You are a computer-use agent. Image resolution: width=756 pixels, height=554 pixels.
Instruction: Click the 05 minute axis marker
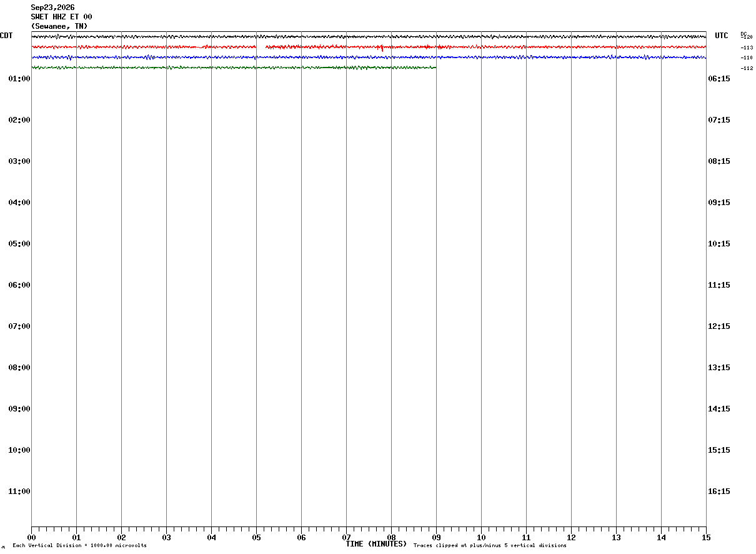(x=256, y=537)
